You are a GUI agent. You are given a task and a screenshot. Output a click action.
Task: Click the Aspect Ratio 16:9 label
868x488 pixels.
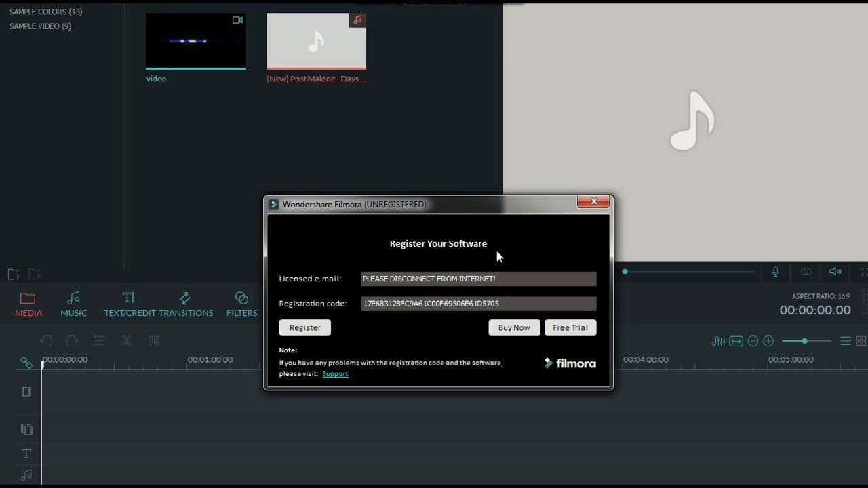821,296
